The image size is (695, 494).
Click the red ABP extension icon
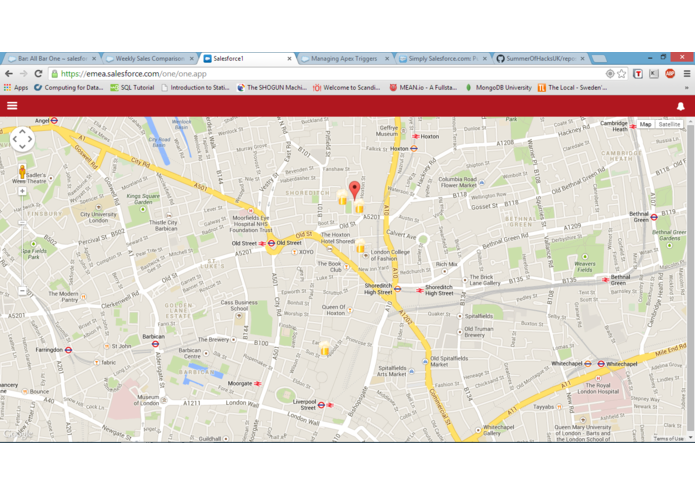[x=670, y=74]
